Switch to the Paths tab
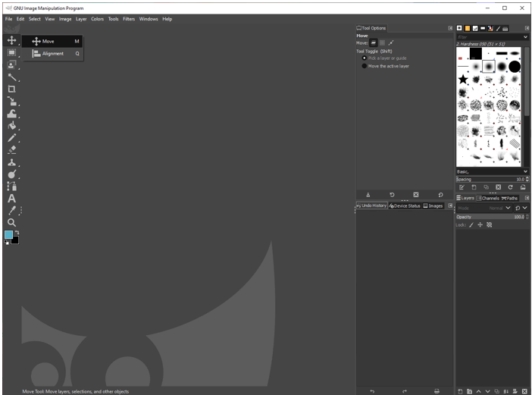 click(x=509, y=198)
